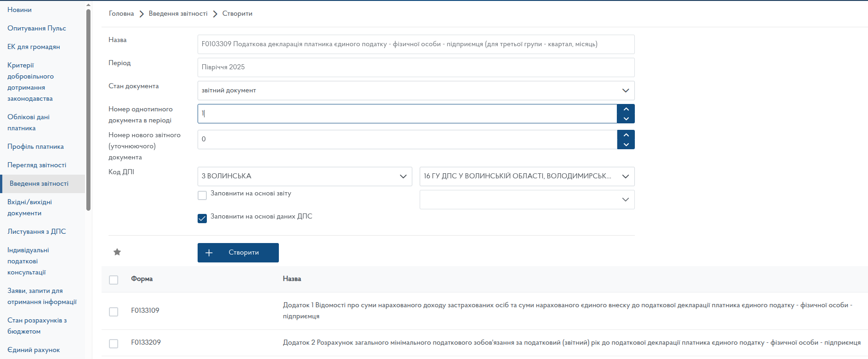Tick the F0133209 appendix checkbox
This screenshot has width=868, height=359.
(114, 344)
